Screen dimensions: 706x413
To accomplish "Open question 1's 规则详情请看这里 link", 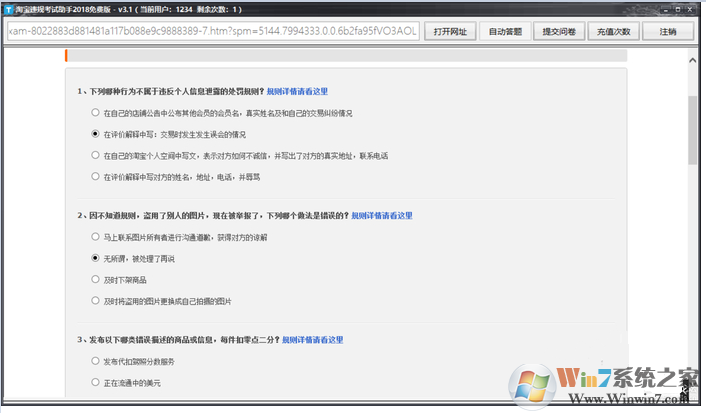I will tap(297, 91).
